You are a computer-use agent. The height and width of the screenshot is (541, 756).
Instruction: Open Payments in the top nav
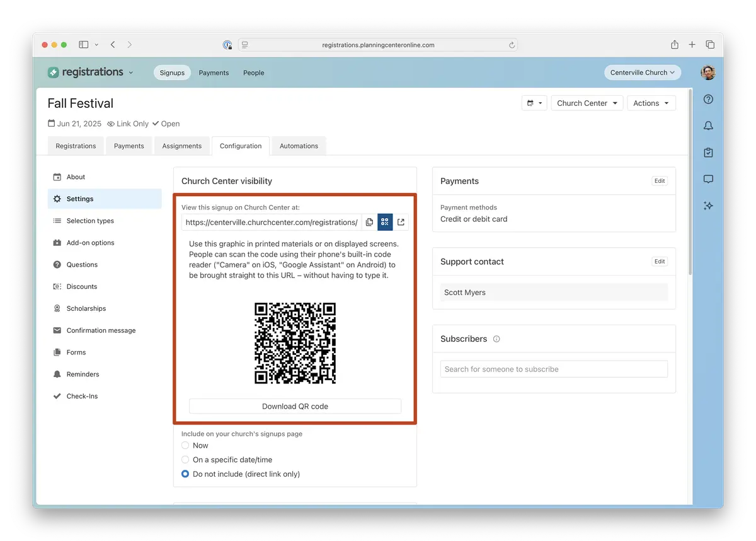[x=214, y=73]
